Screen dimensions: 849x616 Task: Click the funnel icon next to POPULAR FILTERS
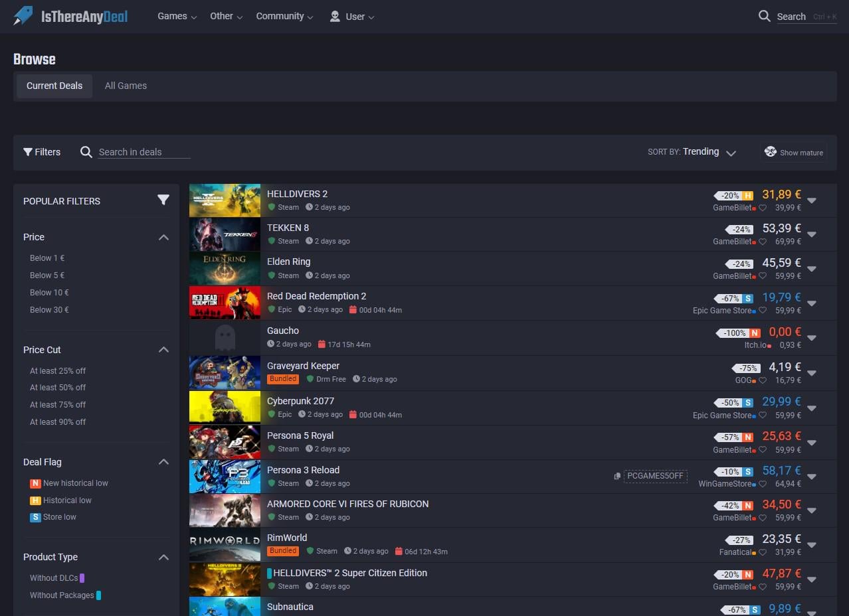(x=163, y=199)
